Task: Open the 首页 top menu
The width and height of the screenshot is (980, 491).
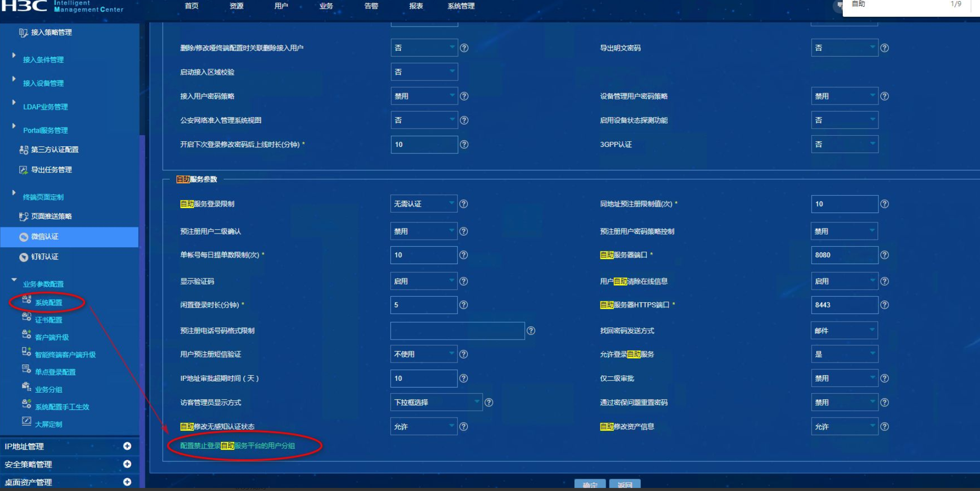Action: click(x=191, y=6)
